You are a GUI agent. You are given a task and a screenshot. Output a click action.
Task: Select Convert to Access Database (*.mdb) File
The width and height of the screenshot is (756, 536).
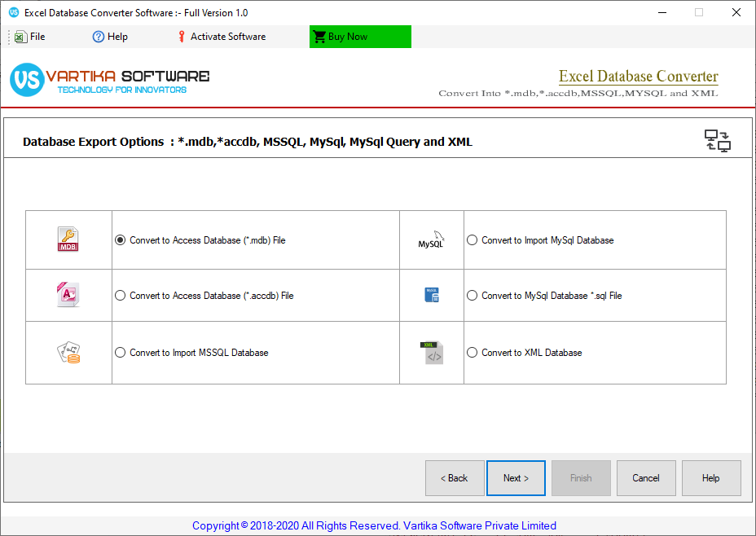[200, 240]
